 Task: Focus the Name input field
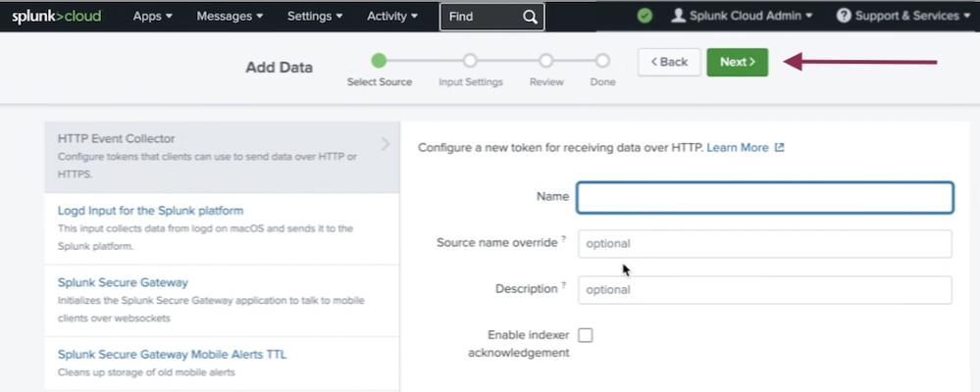point(765,197)
